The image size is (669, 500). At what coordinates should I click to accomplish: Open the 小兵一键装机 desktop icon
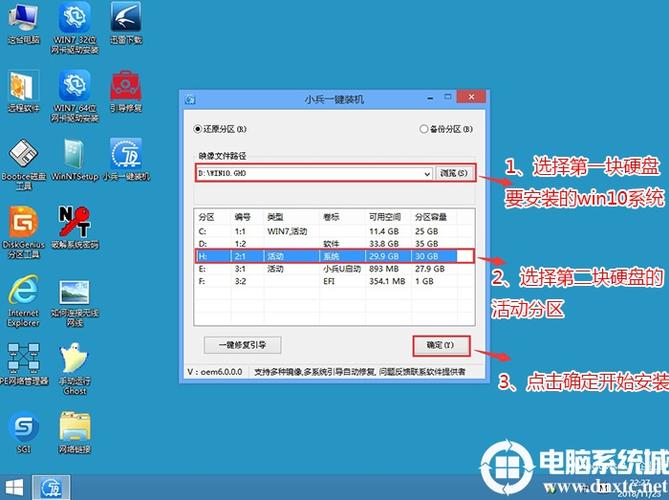(x=126, y=160)
